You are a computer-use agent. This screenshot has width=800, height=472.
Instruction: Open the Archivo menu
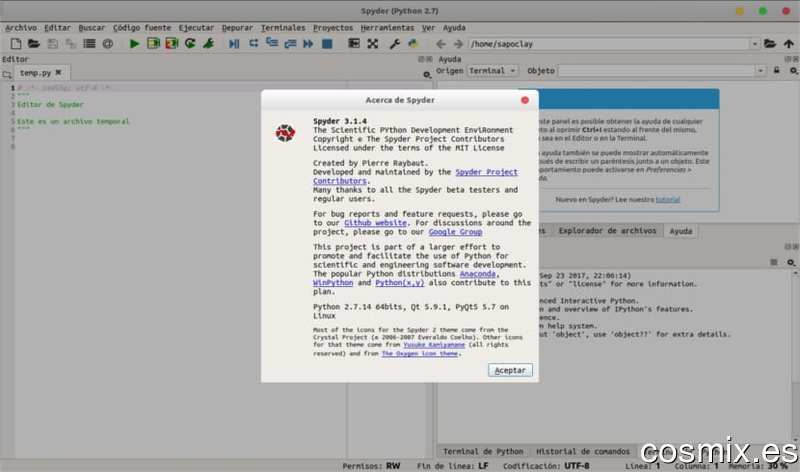coord(21,28)
